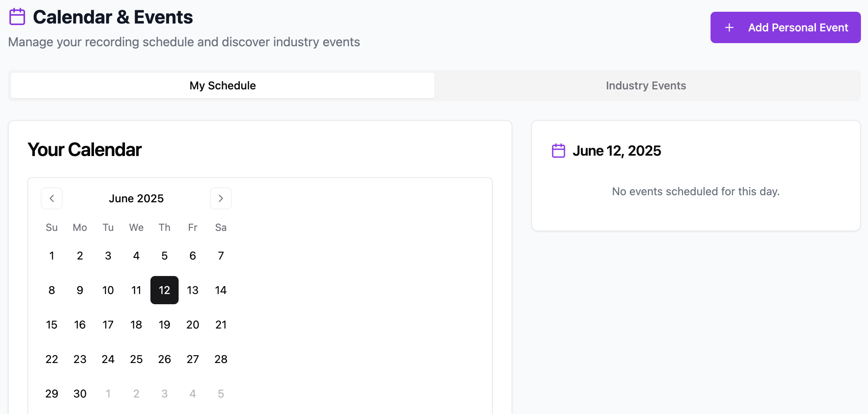Select June 3 on the calendar
Viewport: 868px width, 414px height.
pyautogui.click(x=108, y=256)
